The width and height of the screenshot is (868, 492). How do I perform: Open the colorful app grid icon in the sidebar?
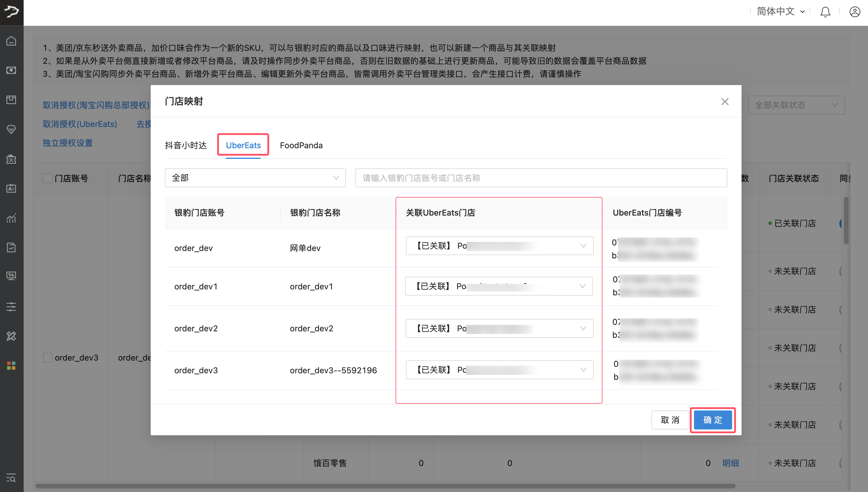coord(12,366)
